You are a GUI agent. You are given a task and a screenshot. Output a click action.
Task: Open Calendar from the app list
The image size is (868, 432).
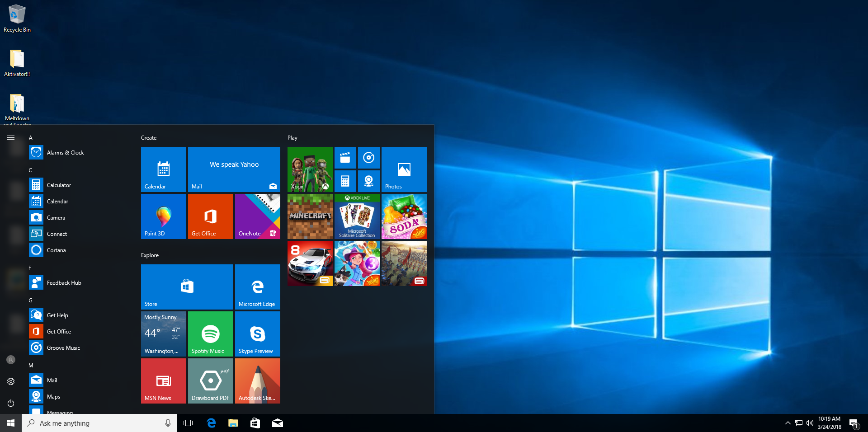80,202
